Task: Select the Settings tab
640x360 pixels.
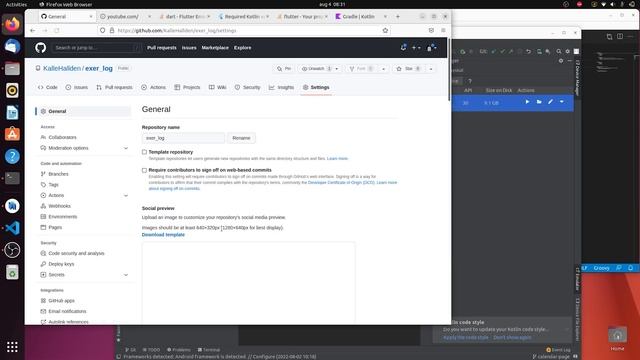Action: [316, 87]
